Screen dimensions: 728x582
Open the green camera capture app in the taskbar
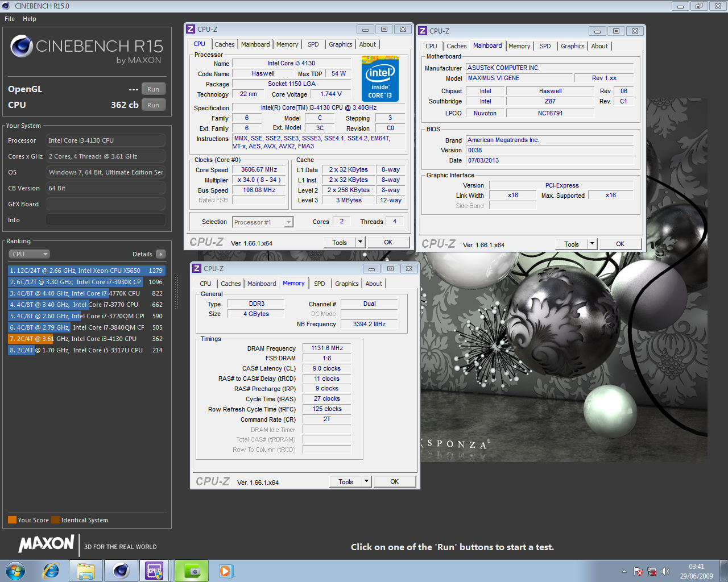click(x=192, y=571)
